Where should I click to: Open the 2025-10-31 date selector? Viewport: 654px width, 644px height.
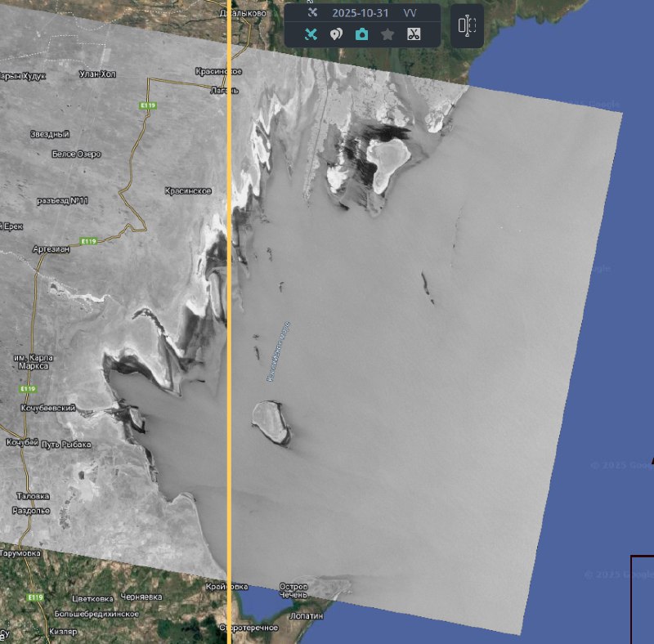(x=360, y=13)
